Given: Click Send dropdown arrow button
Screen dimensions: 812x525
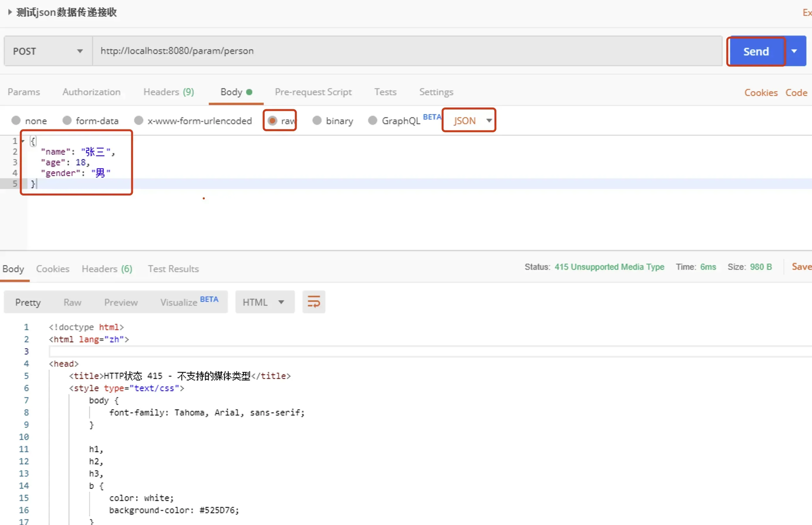Looking at the screenshot, I should click(x=794, y=51).
